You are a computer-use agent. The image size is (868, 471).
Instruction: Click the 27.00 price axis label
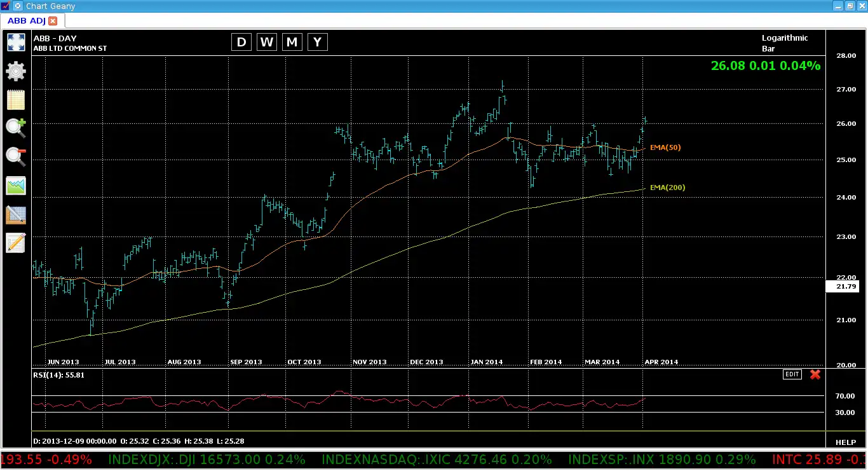tap(846, 90)
